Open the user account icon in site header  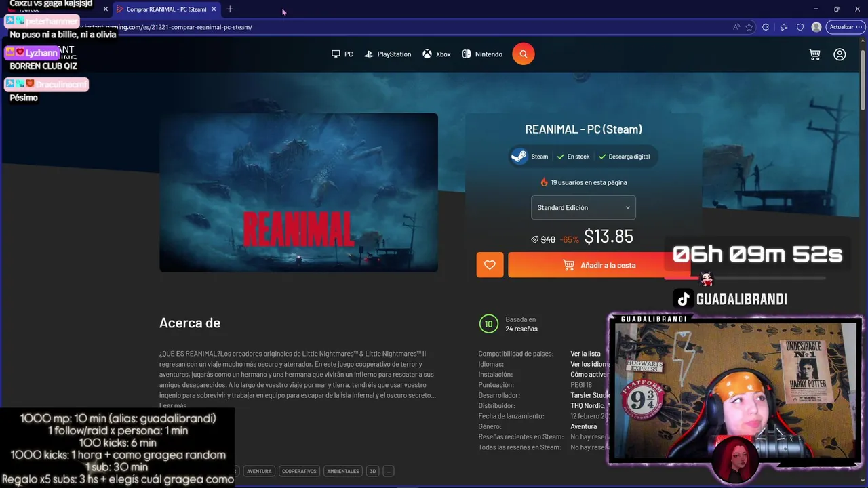coord(840,54)
